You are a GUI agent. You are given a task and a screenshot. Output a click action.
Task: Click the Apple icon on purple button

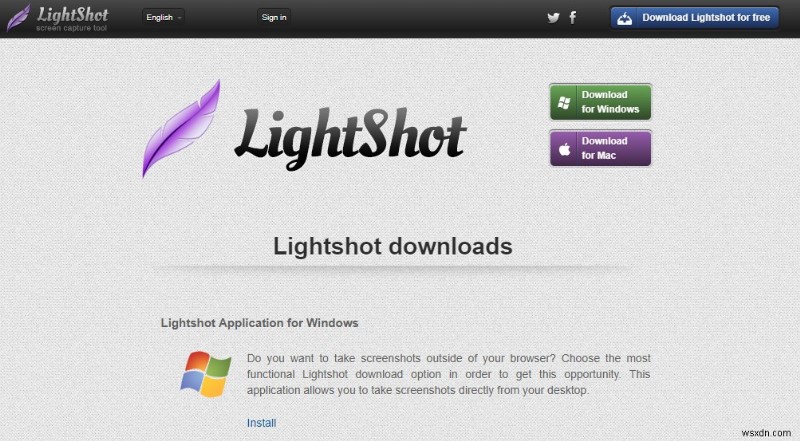click(564, 149)
